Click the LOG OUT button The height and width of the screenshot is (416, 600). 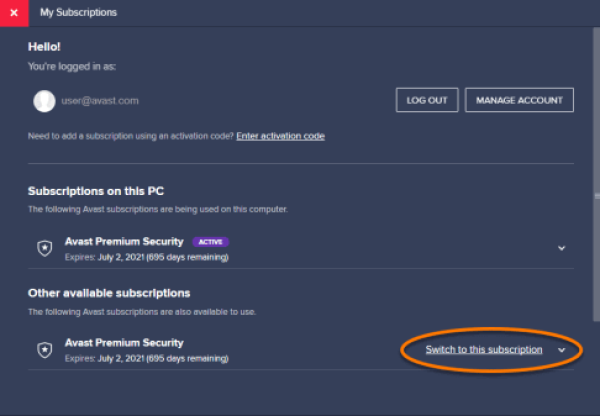coord(427,100)
